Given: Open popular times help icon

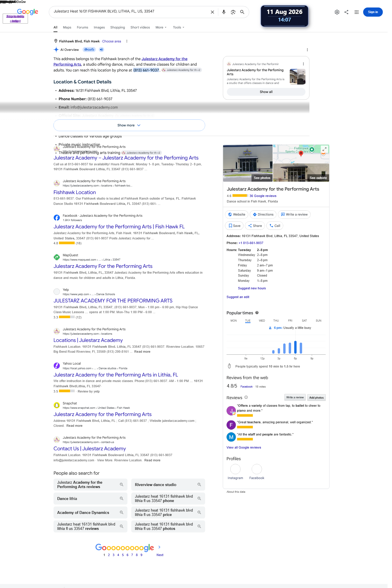Looking at the screenshot, I should [257, 313].
